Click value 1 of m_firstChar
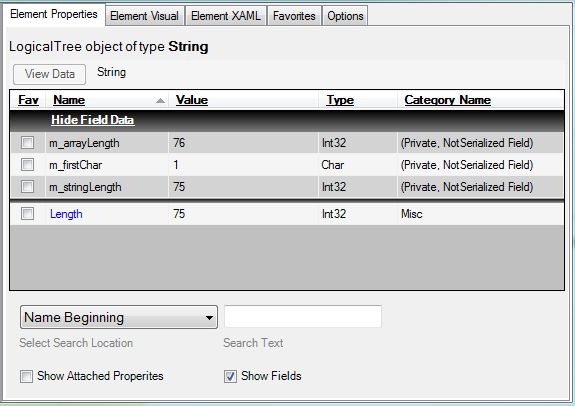This screenshot has width=575, height=406. pos(176,165)
